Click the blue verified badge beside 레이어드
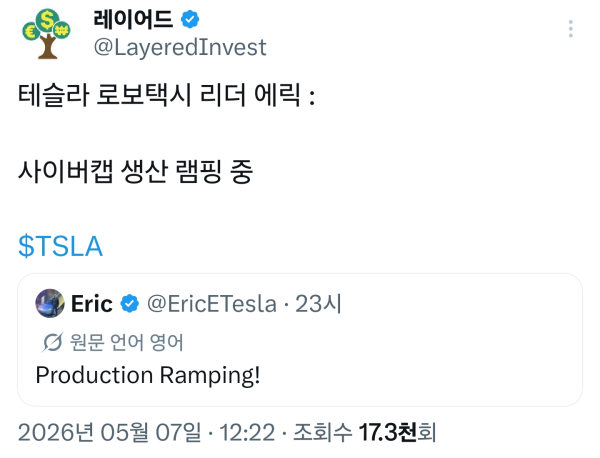600x458 pixels. point(190,19)
